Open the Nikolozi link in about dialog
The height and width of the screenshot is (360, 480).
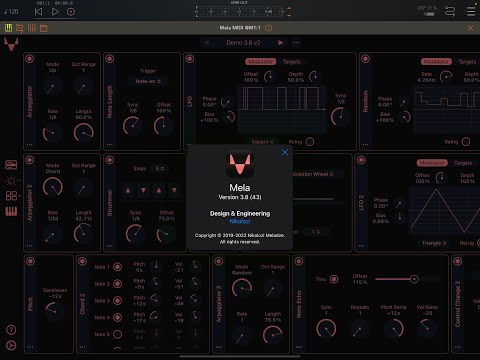point(240,221)
